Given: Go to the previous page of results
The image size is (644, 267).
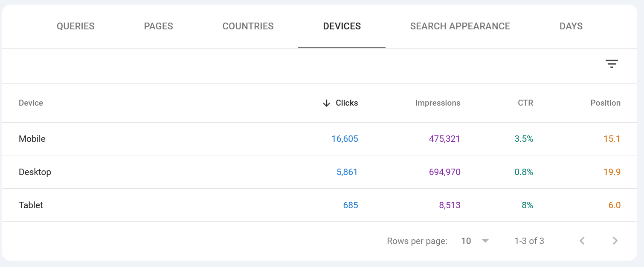Looking at the screenshot, I should coord(582,241).
